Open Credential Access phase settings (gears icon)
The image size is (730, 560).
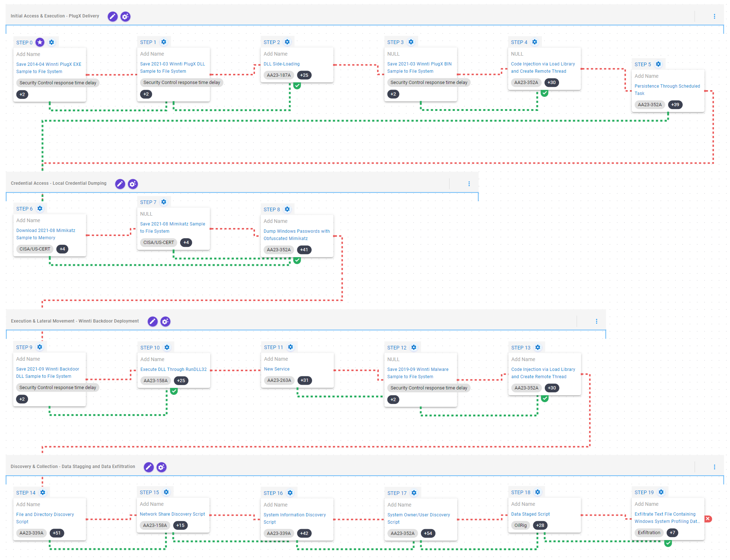tap(133, 184)
